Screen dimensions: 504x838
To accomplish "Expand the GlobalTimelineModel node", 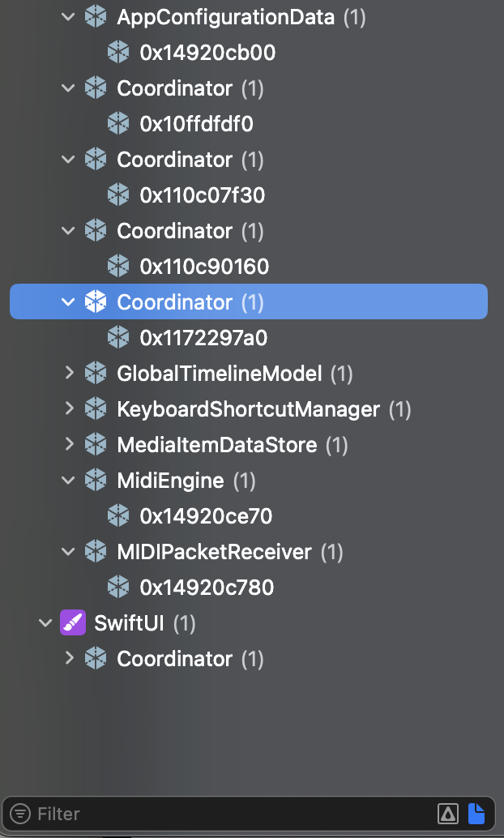I will pyautogui.click(x=68, y=373).
